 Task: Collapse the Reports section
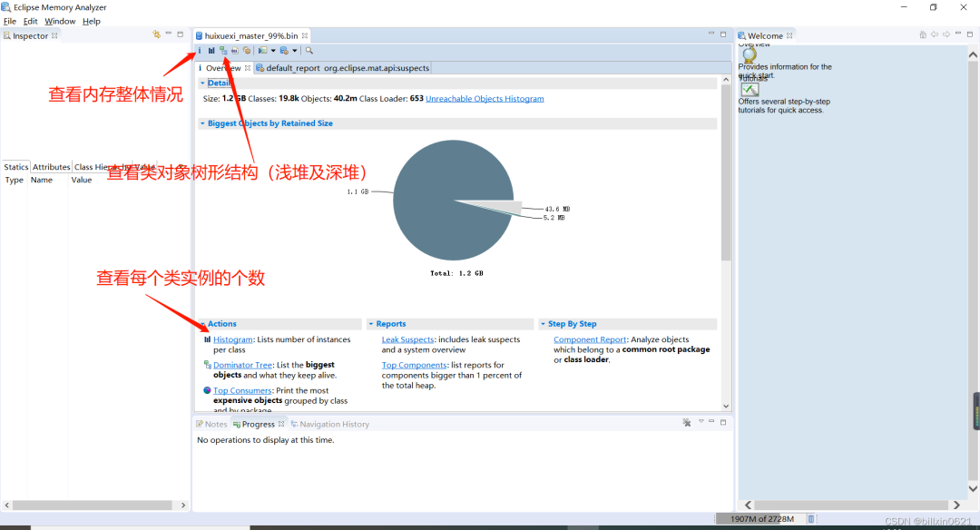pyautogui.click(x=370, y=324)
